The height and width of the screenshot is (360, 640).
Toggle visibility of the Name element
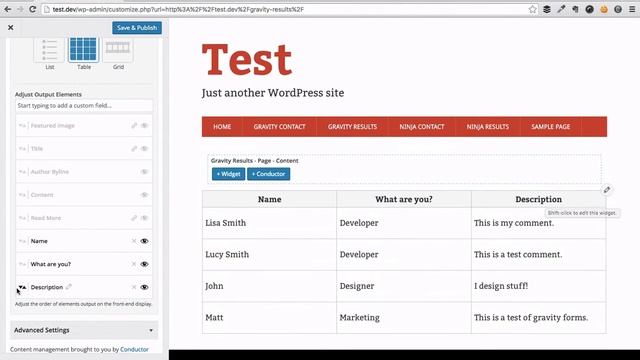coord(144,241)
